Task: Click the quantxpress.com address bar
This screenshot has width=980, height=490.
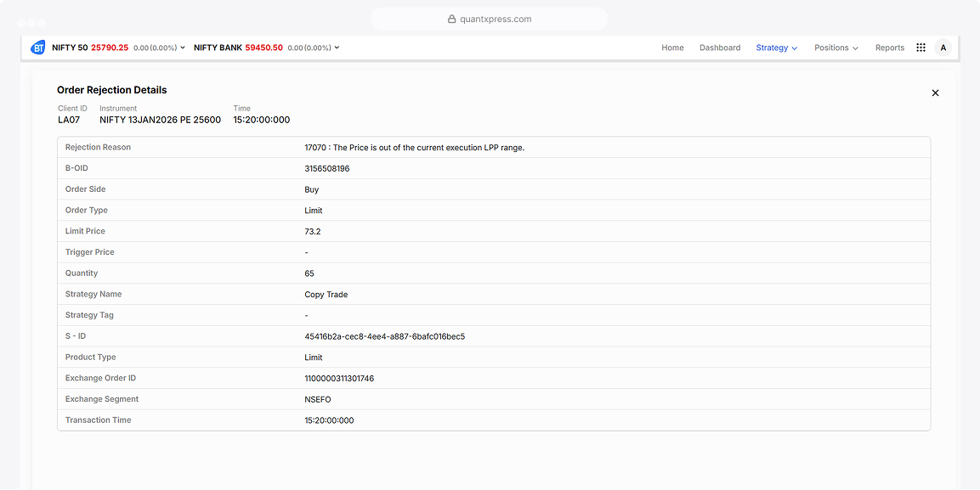Action: pos(490,19)
